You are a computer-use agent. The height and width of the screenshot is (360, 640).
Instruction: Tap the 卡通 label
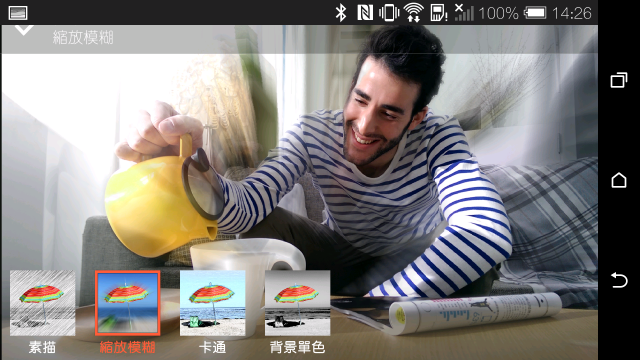[x=212, y=347]
